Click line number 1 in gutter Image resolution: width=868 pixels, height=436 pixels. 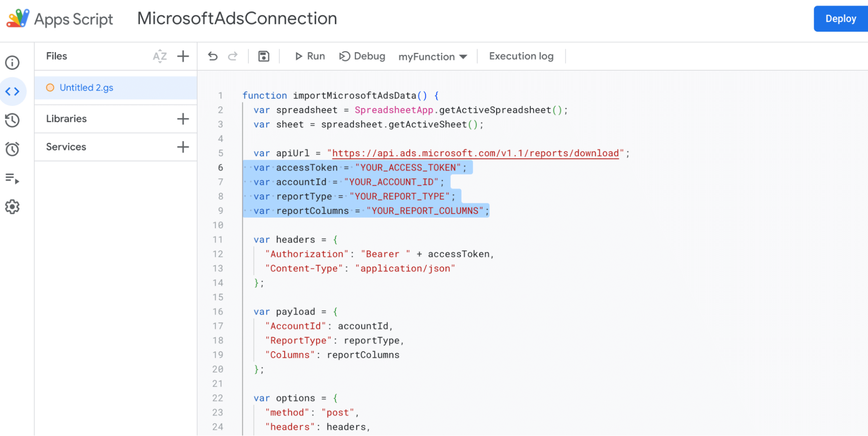point(221,95)
